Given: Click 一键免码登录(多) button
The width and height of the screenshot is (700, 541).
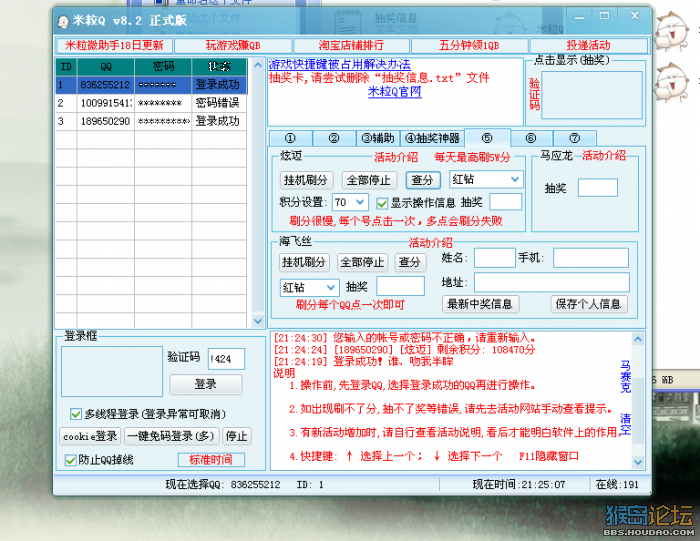Looking at the screenshot, I should pyautogui.click(x=171, y=436).
